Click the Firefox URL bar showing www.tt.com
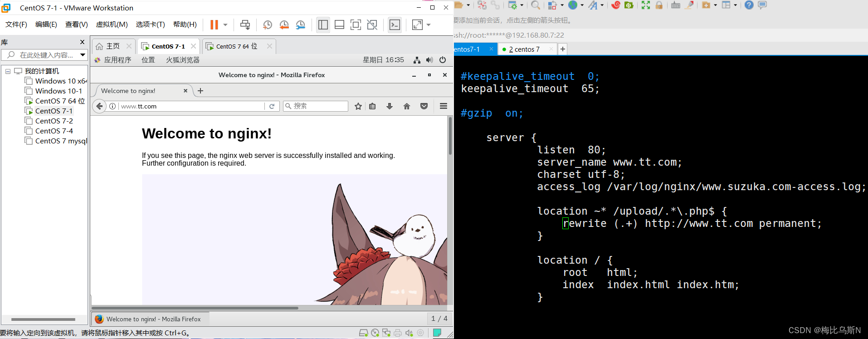This screenshot has height=339, width=868. (x=191, y=106)
